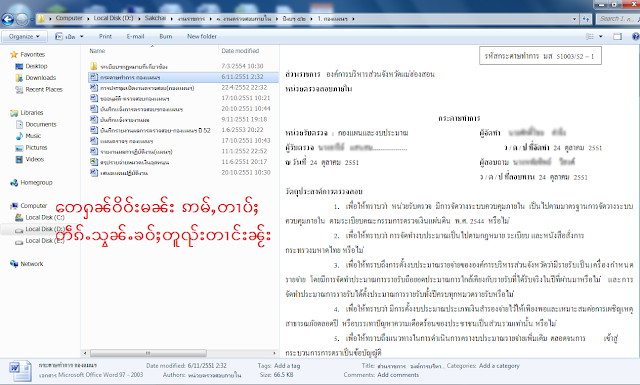Image resolution: width=640 pixels, height=385 pixels.
Task: Click the help question mark icon
Action: coord(636,36)
